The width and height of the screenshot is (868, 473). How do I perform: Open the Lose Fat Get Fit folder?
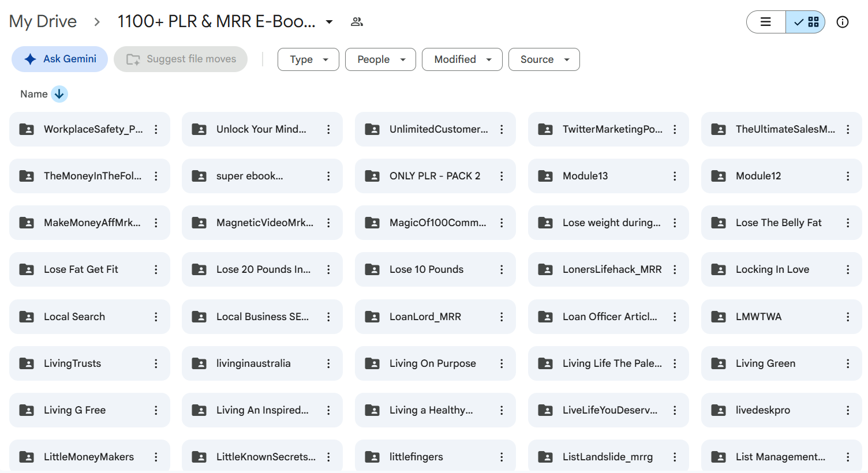click(x=89, y=269)
